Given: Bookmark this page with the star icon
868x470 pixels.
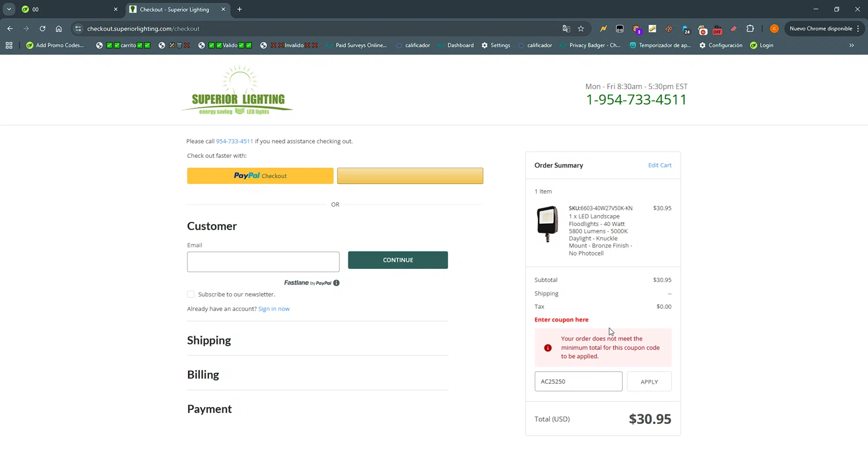Looking at the screenshot, I should [x=581, y=28].
